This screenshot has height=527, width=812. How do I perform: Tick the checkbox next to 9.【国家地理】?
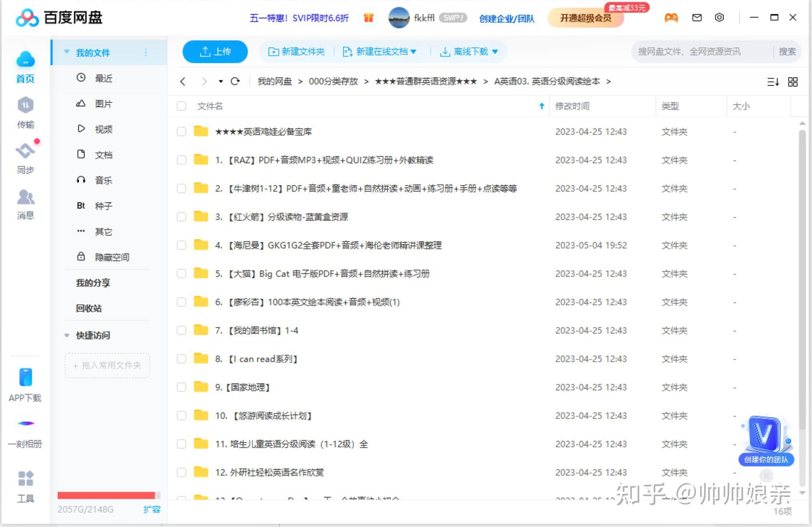coord(181,387)
